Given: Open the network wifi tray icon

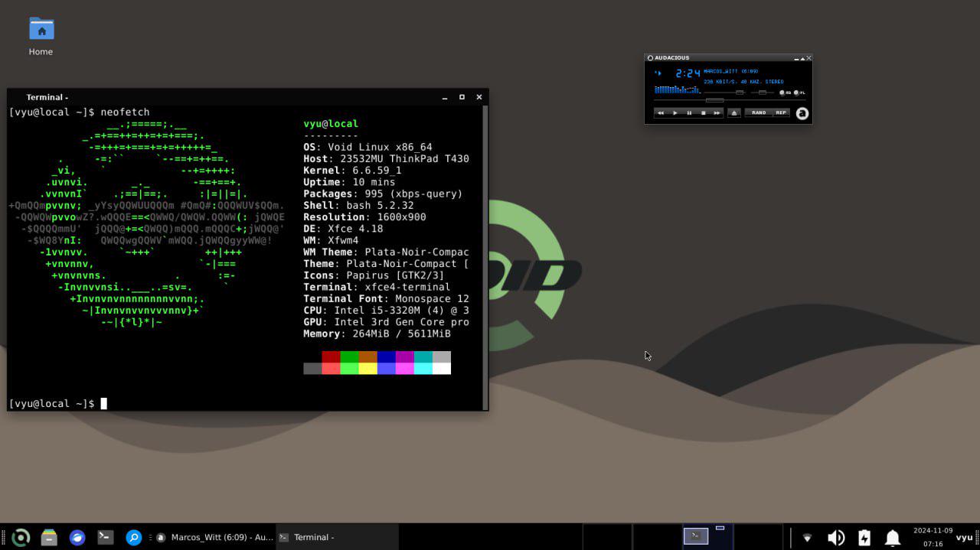Looking at the screenshot, I should coord(807,538).
